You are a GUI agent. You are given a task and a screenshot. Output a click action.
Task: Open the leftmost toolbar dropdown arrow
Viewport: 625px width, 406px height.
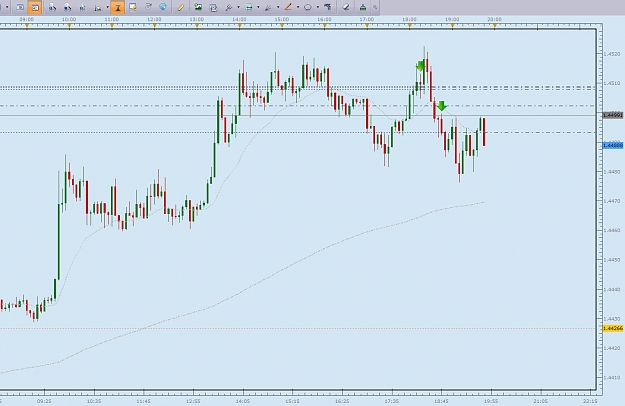click(7, 7)
